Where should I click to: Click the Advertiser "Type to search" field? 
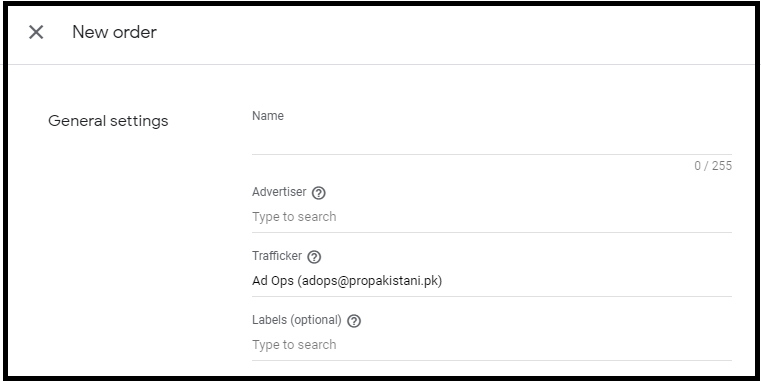492,216
